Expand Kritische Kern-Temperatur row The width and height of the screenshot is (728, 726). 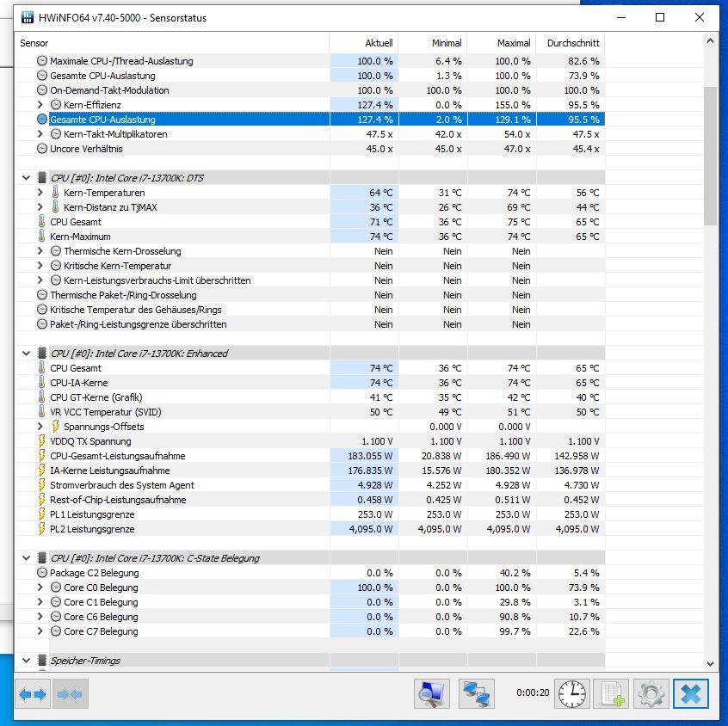tap(40, 266)
